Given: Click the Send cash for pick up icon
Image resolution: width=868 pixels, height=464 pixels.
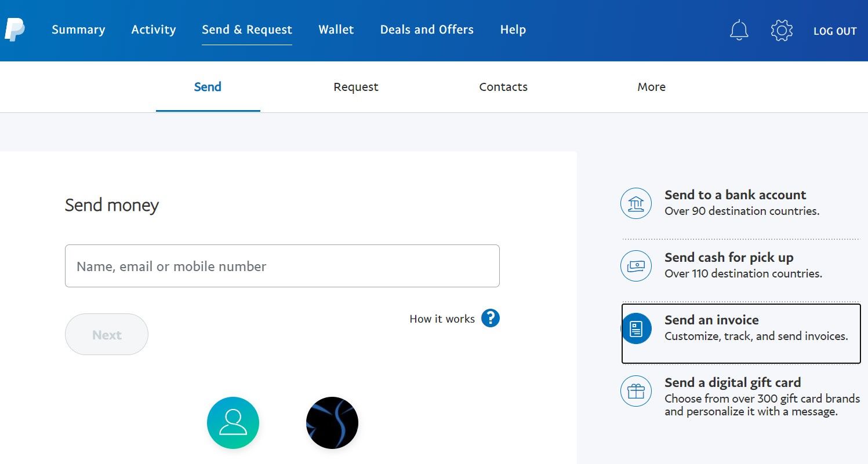Looking at the screenshot, I should point(635,266).
